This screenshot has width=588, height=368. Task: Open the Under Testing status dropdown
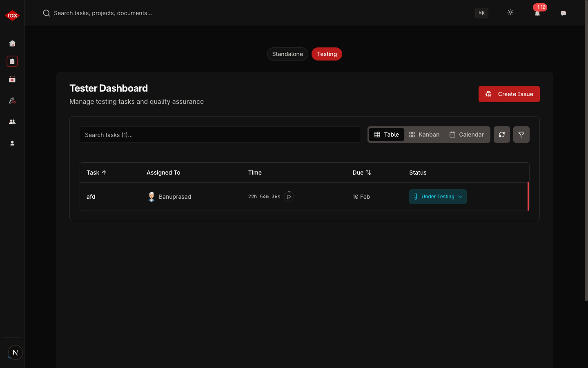click(438, 197)
